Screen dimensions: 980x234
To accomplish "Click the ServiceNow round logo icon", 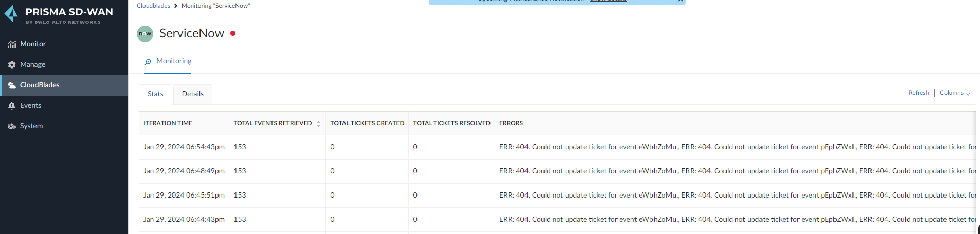I will click(x=145, y=34).
